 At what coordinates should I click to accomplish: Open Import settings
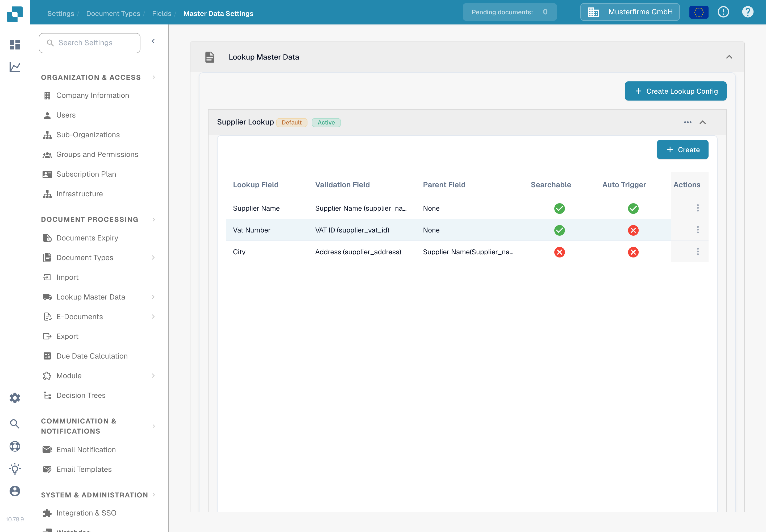(67, 277)
